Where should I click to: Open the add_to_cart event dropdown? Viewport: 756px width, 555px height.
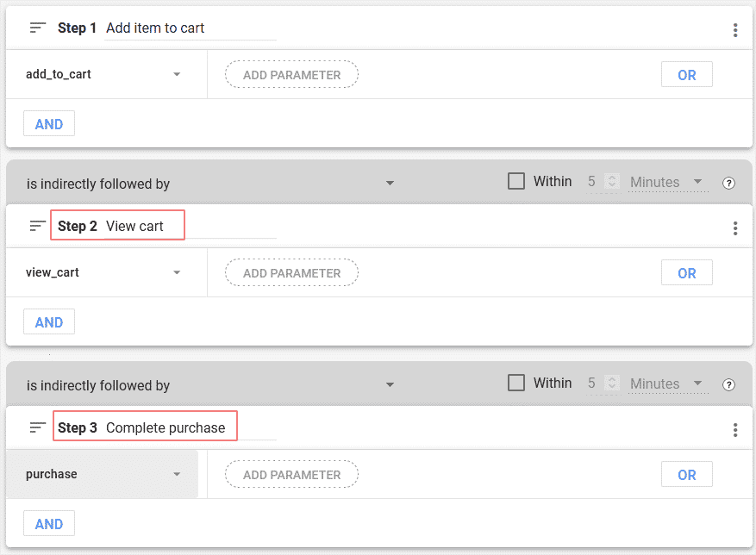[x=103, y=75]
